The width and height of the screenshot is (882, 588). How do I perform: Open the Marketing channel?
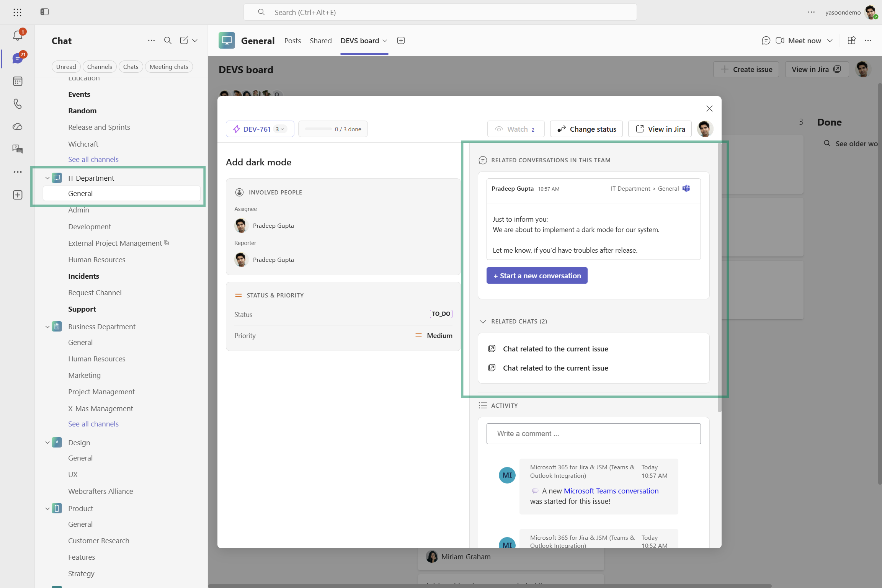point(85,375)
